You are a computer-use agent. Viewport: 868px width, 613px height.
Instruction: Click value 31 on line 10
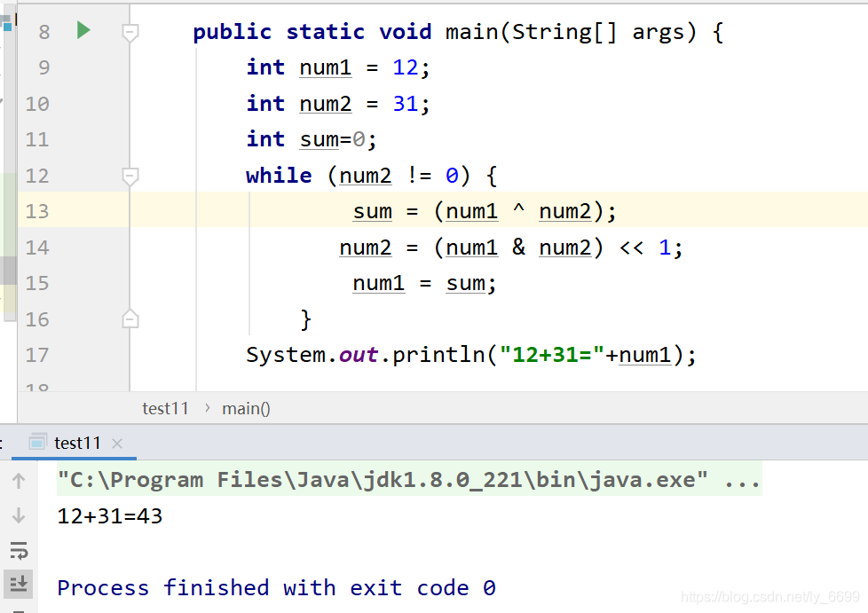[406, 104]
